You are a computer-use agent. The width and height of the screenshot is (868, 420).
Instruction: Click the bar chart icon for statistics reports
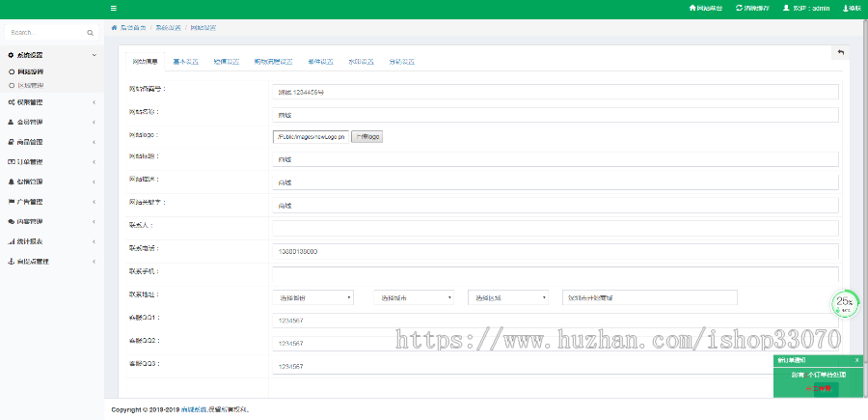click(11, 241)
